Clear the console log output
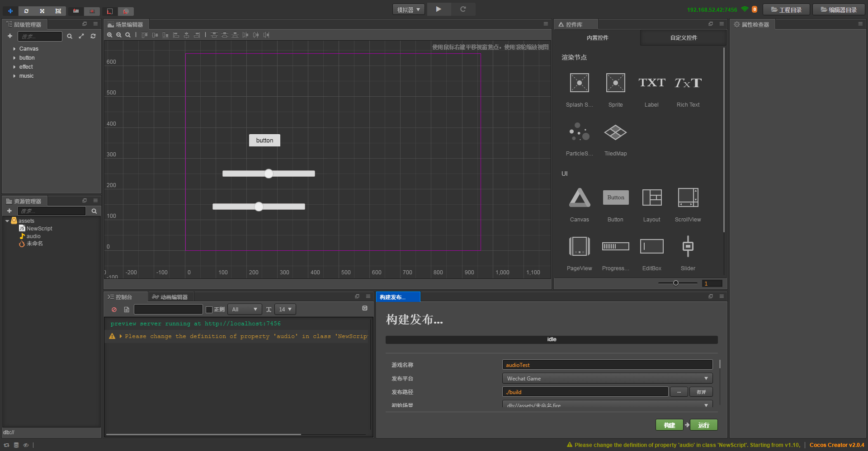 pyautogui.click(x=114, y=310)
